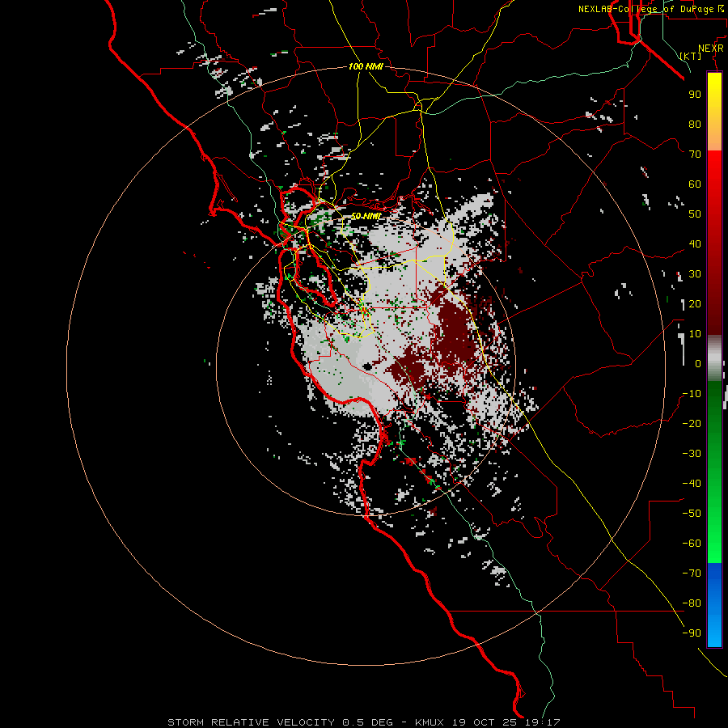Pick the gray zero-velocity color bar segment
The image size is (728, 728).
pyautogui.click(x=714, y=358)
